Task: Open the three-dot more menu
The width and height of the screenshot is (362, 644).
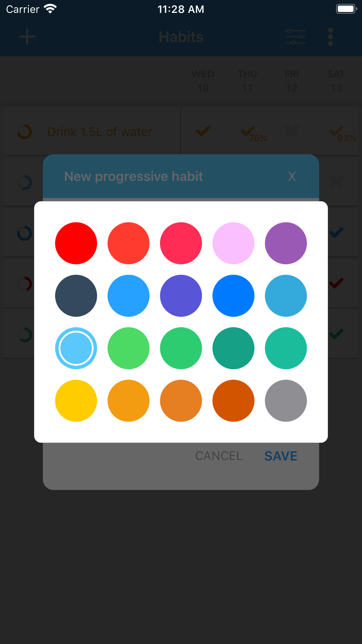Action: tap(330, 37)
